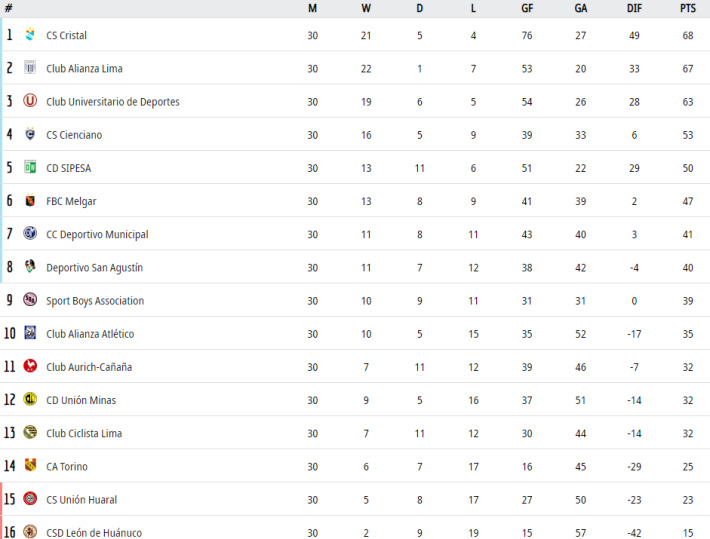Click the Universitario de Deportes red U logo
710x539 pixels.
[30, 101]
